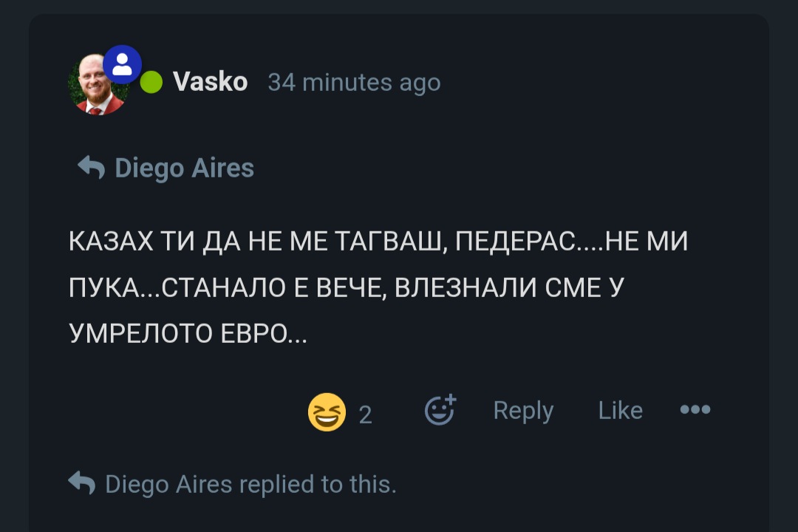This screenshot has width=798, height=532.
Task: Click the green online status dot
Action: [x=151, y=82]
